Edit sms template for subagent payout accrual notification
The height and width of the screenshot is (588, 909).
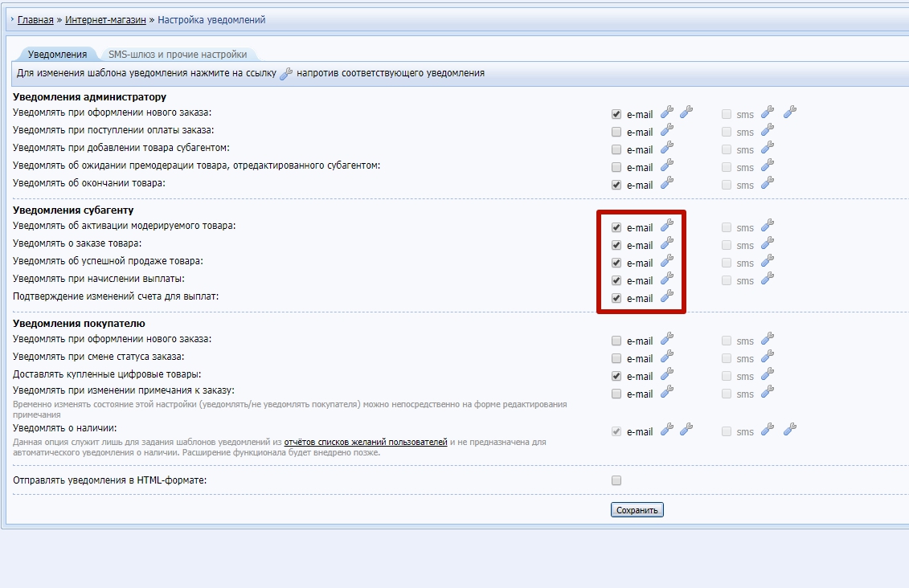pos(767,279)
